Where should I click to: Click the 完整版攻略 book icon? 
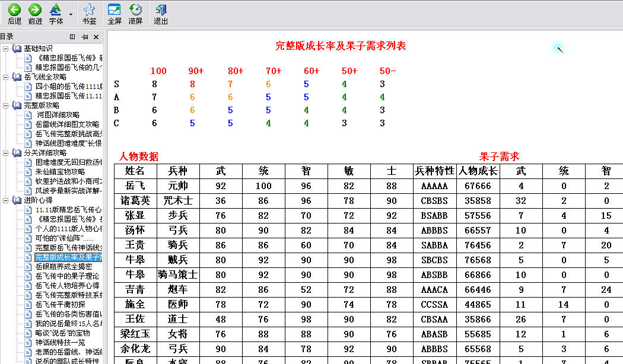[x=17, y=106]
